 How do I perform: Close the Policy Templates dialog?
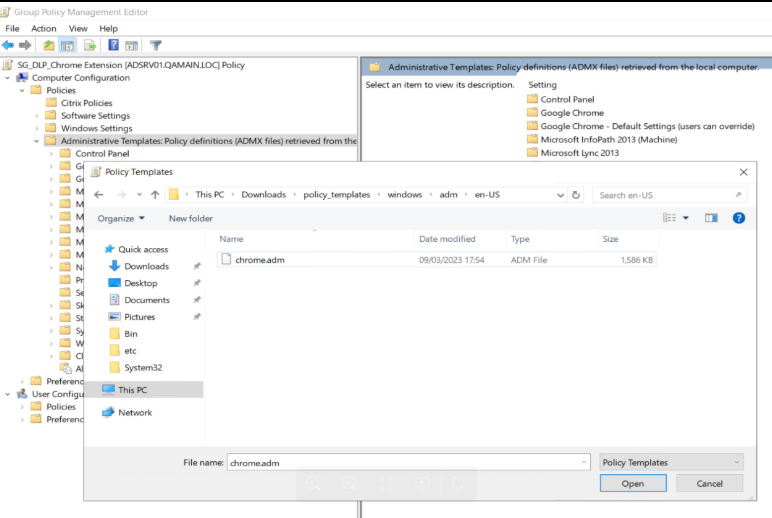743,172
